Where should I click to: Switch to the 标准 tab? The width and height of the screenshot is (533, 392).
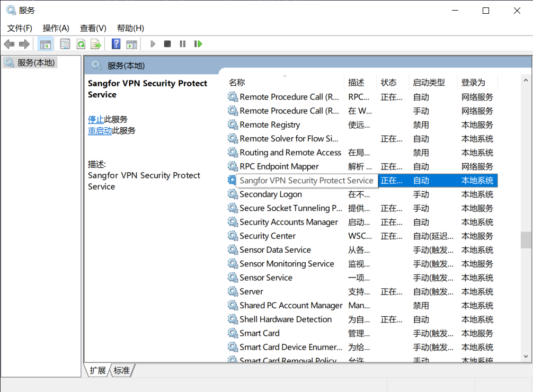(122, 370)
